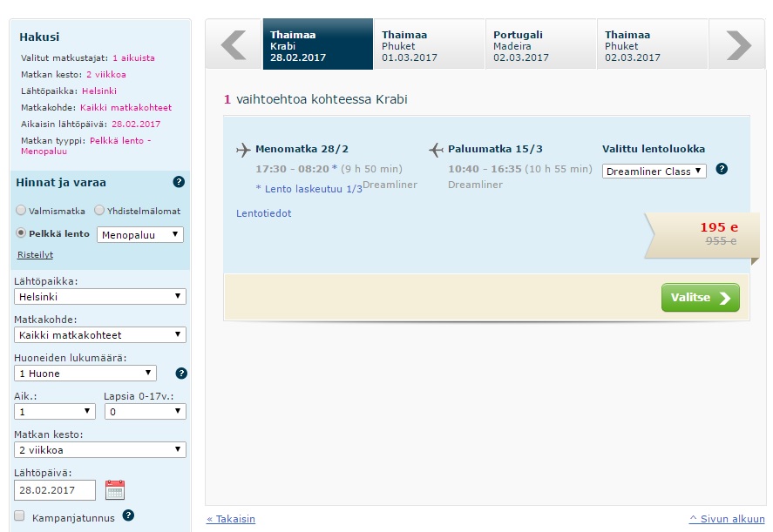The height and width of the screenshot is (532, 773).
Task: Open the Risteilyt link
Action: click(35, 254)
